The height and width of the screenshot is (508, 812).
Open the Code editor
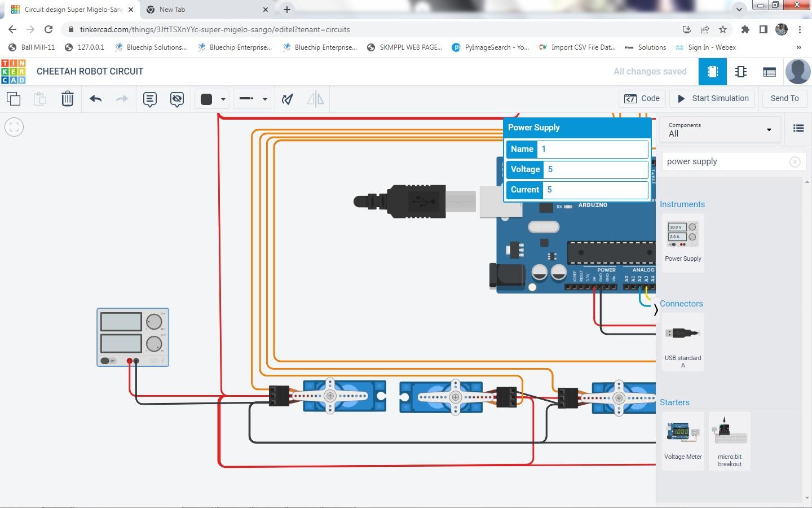pyautogui.click(x=642, y=99)
